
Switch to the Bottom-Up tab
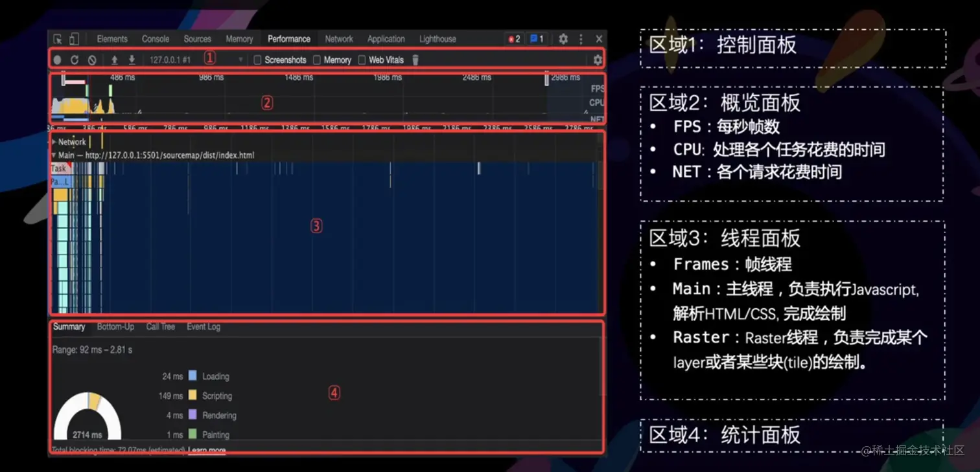(115, 327)
